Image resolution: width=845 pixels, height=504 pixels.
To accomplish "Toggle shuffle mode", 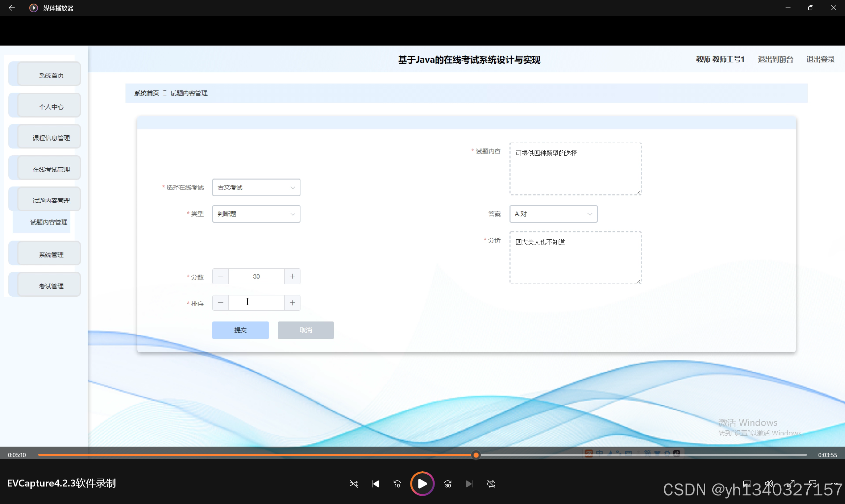I will [x=353, y=484].
